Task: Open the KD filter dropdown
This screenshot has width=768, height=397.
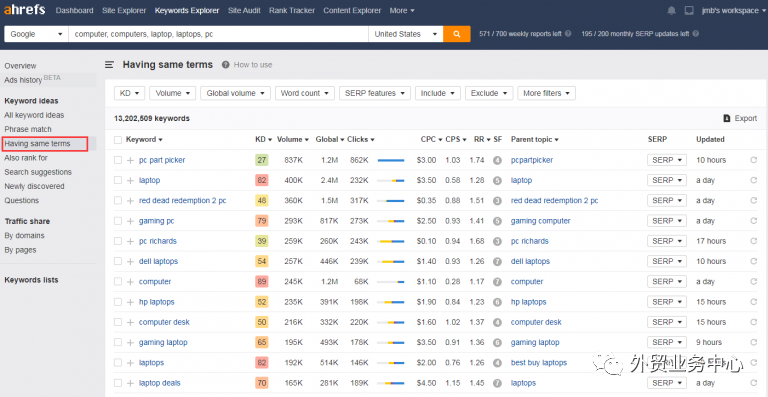Action: 129,93
